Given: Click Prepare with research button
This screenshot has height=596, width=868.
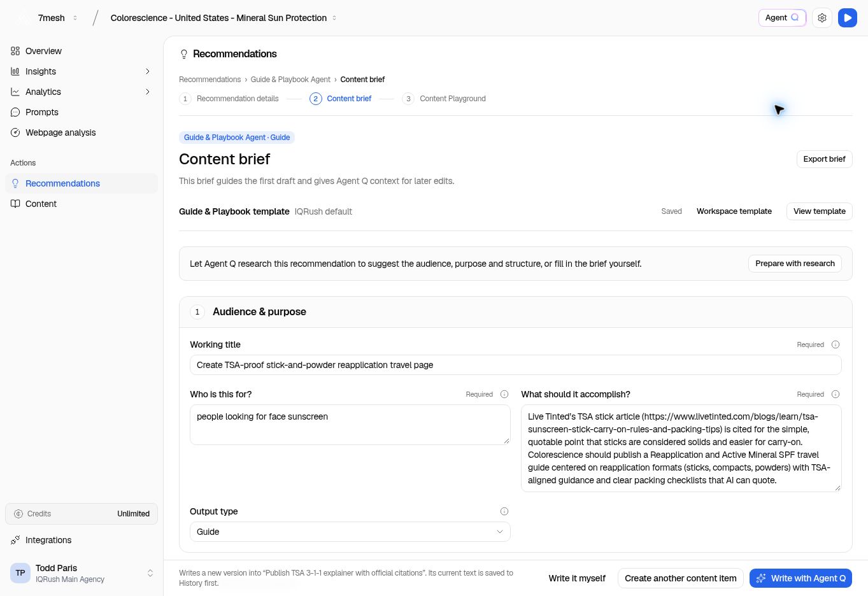Looking at the screenshot, I should click(795, 264).
